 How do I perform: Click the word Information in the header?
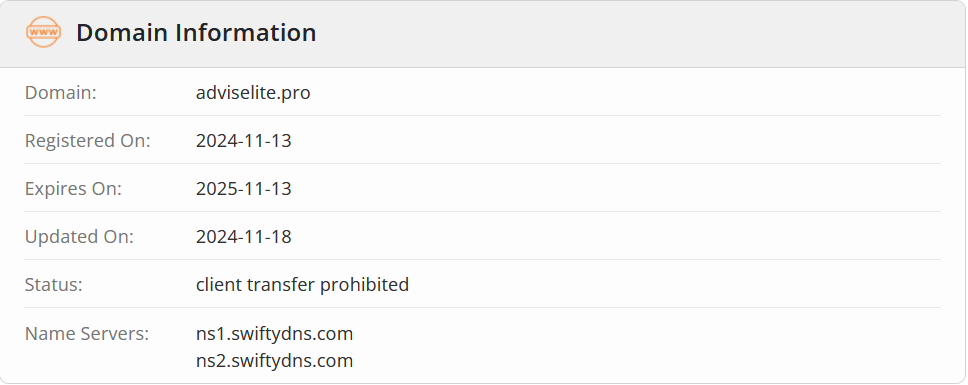click(246, 33)
